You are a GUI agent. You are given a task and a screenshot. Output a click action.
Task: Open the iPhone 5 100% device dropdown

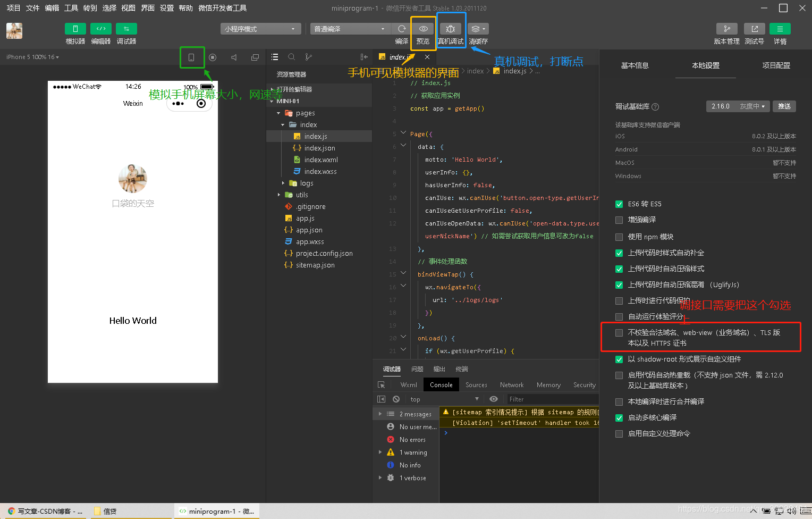click(33, 57)
